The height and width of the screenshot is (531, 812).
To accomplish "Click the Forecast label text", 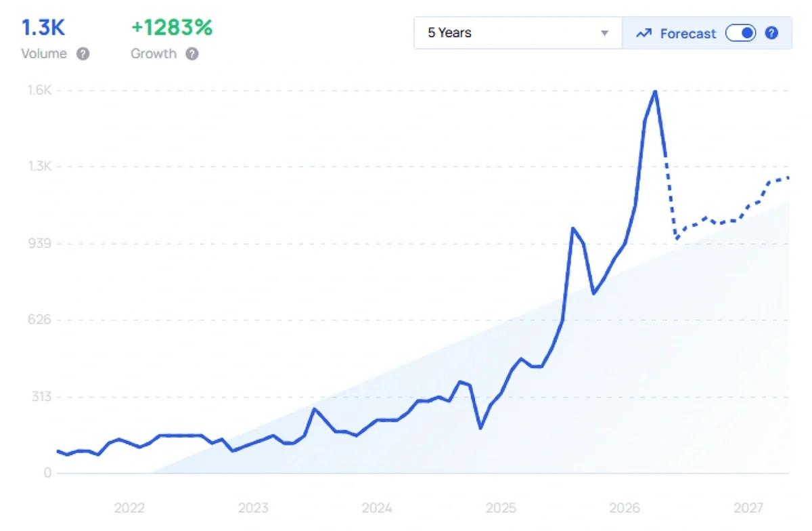I will (688, 33).
